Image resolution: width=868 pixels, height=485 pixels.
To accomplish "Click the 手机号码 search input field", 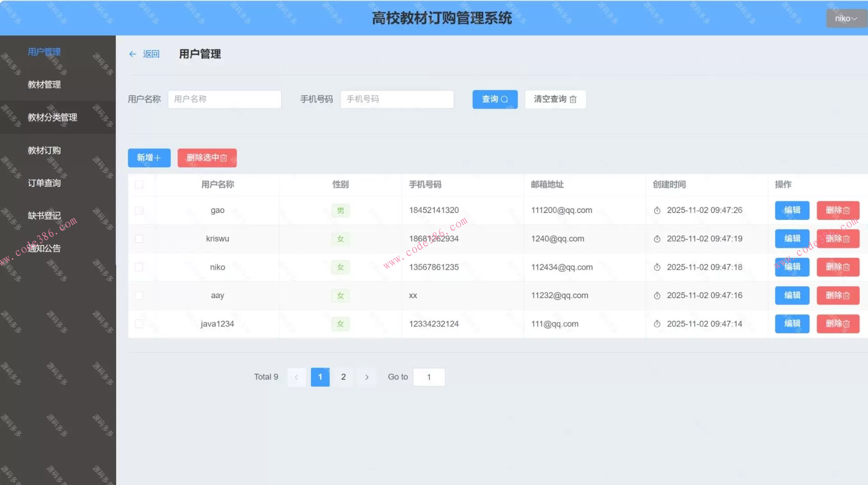I will 397,100.
